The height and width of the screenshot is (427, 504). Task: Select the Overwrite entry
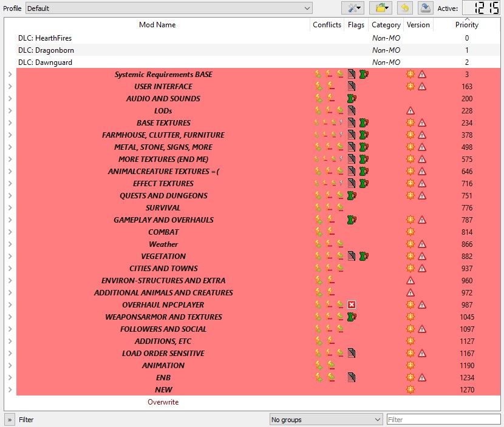163,402
